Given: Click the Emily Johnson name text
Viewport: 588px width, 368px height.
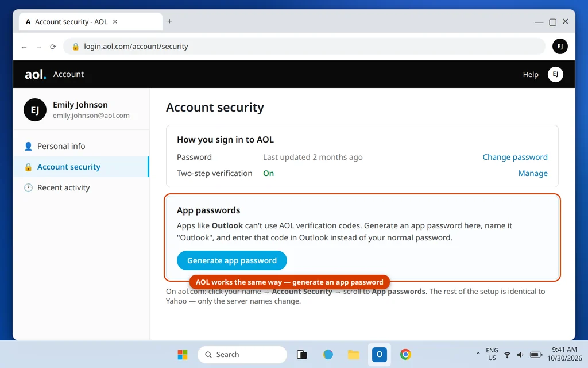Looking at the screenshot, I should tap(80, 105).
